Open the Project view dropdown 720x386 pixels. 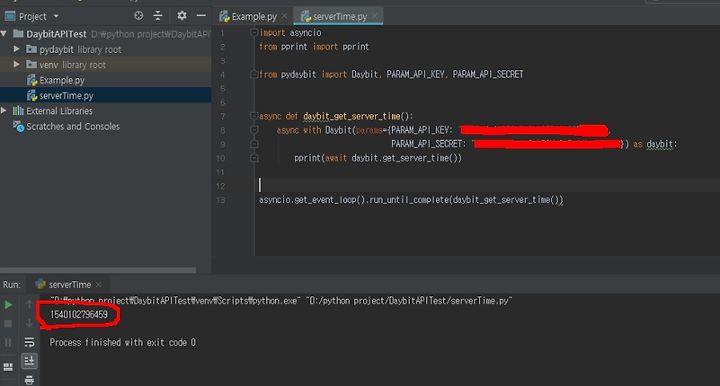click(x=56, y=17)
